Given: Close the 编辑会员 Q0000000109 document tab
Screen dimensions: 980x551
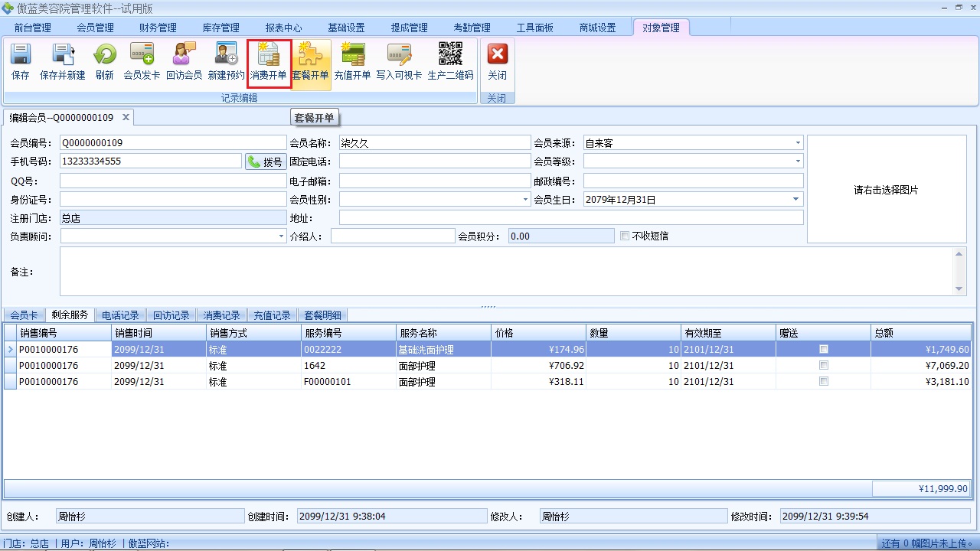Looking at the screenshot, I should pos(126,117).
